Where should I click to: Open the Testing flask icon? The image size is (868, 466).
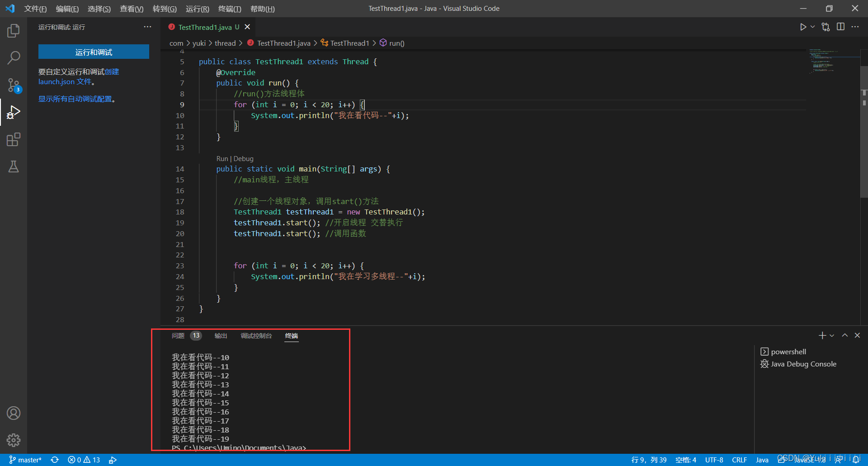pyautogui.click(x=14, y=166)
